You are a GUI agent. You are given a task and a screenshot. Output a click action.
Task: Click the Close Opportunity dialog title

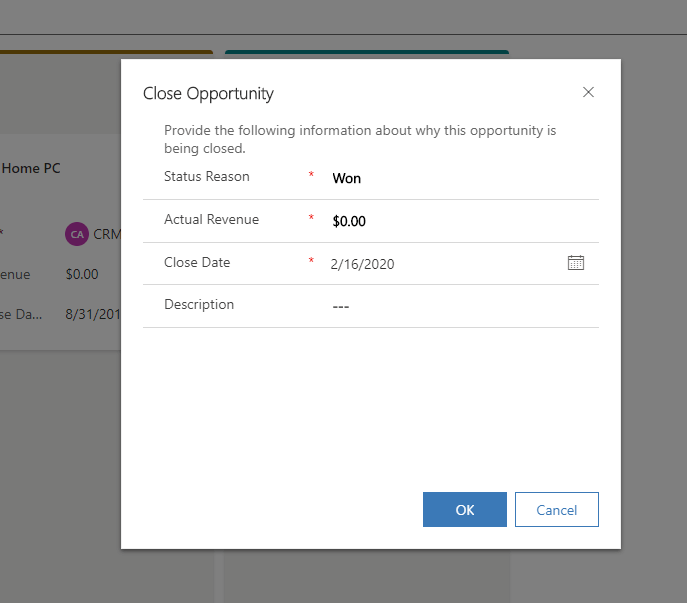point(208,94)
